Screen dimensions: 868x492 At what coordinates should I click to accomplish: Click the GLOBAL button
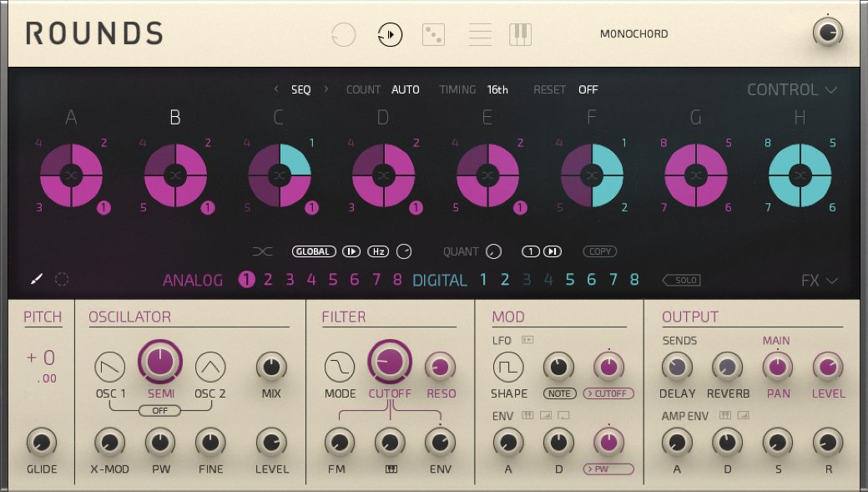point(314,251)
